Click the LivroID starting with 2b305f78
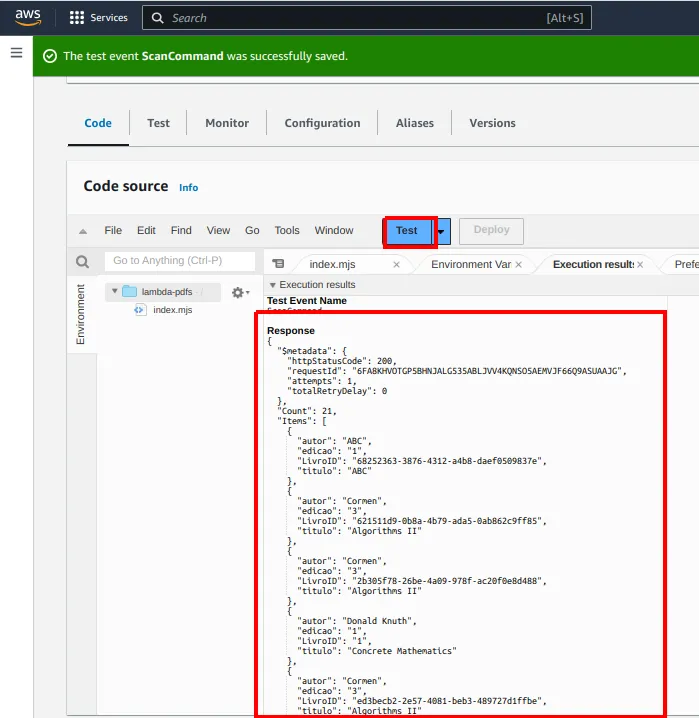 coord(422,581)
